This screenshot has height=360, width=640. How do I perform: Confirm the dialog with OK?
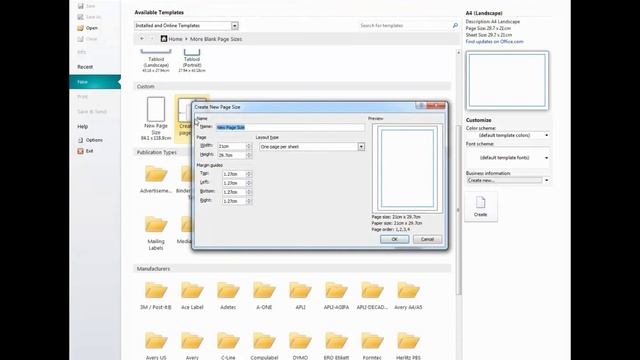tap(394, 239)
